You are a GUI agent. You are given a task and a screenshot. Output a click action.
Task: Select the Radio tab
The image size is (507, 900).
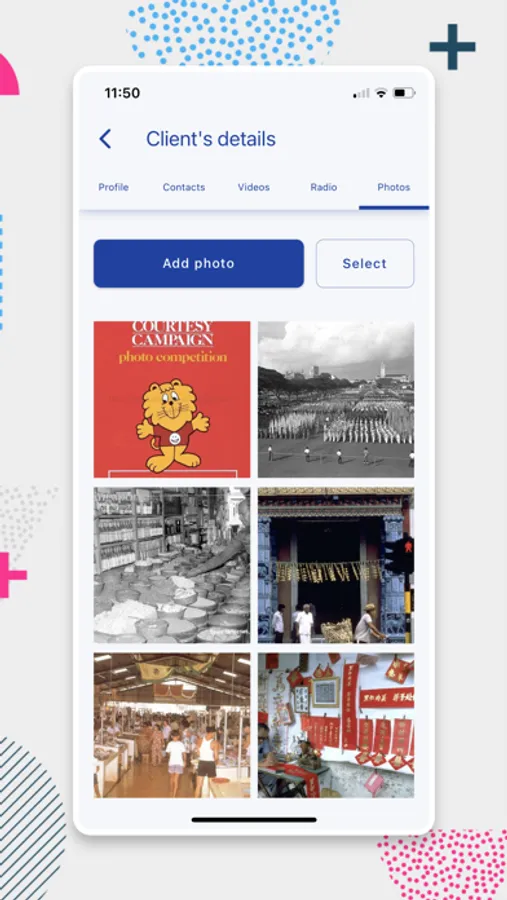324,187
